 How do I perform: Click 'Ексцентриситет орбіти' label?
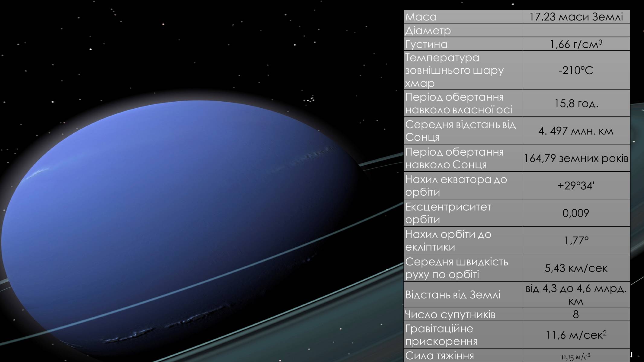pyautogui.click(x=448, y=213)
